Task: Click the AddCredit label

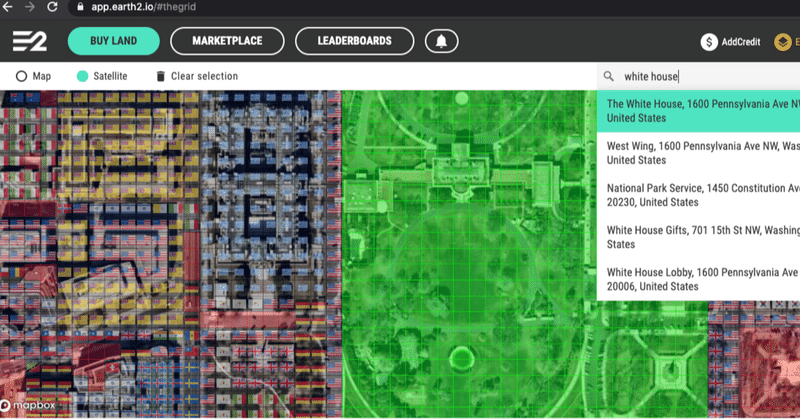Action: (x=740, y=42)
